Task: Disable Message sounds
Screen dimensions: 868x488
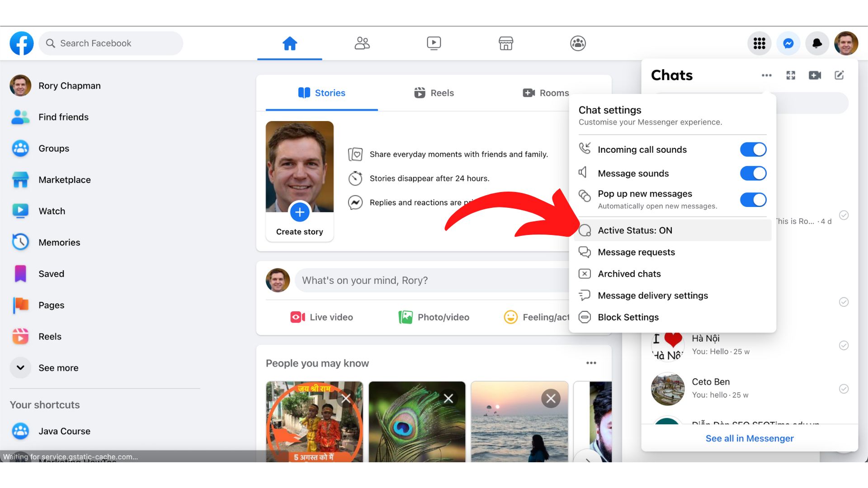Action: tap(753, 173)
